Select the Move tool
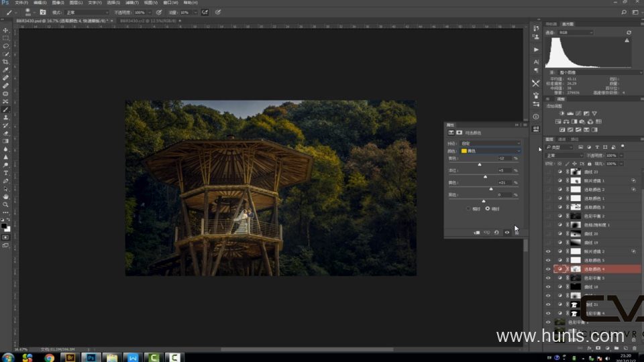 (x=5, y=30)
